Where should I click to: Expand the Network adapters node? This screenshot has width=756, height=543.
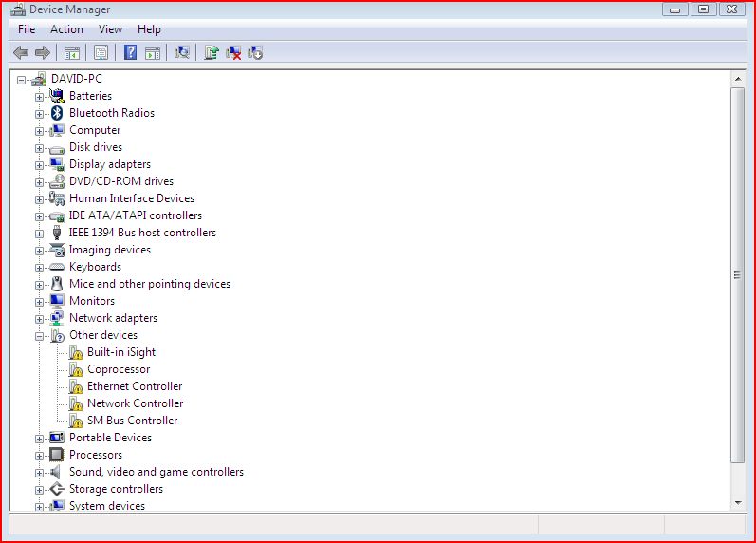[x=39, y=319]
